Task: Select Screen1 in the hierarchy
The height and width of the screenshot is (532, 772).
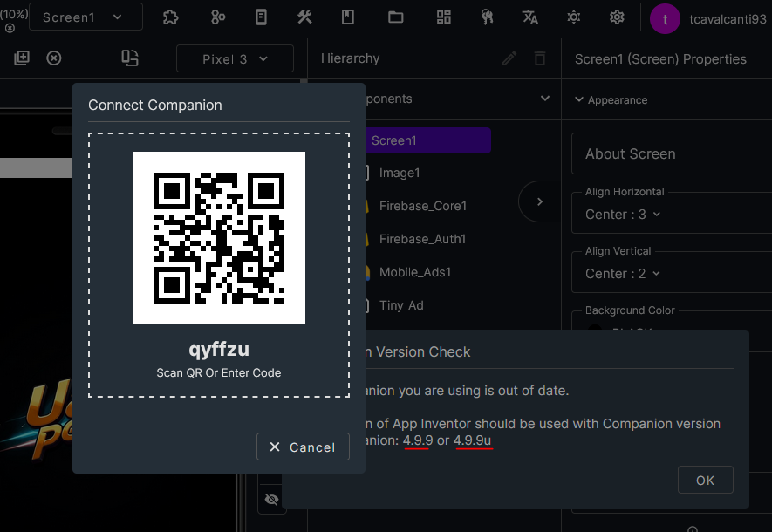Action: click(x=427, y=140)
